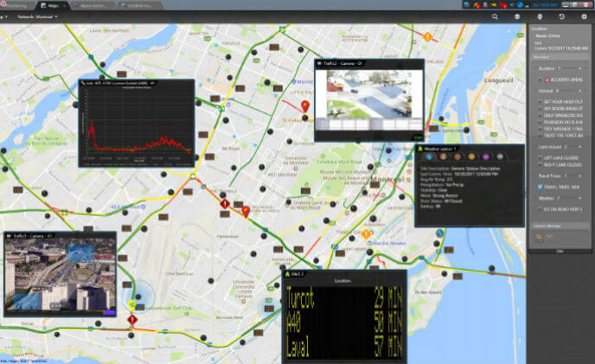Click the location pin toolbar icon
The height and width of the screenshot is (364, 595).
tap(540, 16)
